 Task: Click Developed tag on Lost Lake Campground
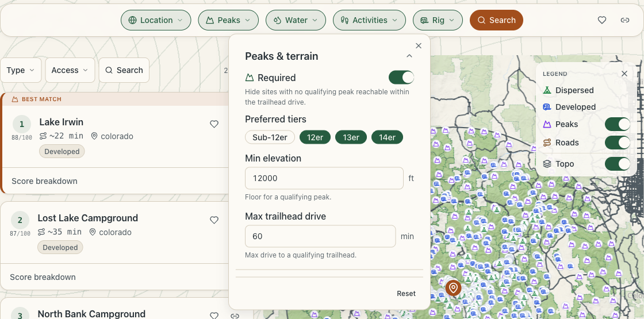tap(60, 248)
